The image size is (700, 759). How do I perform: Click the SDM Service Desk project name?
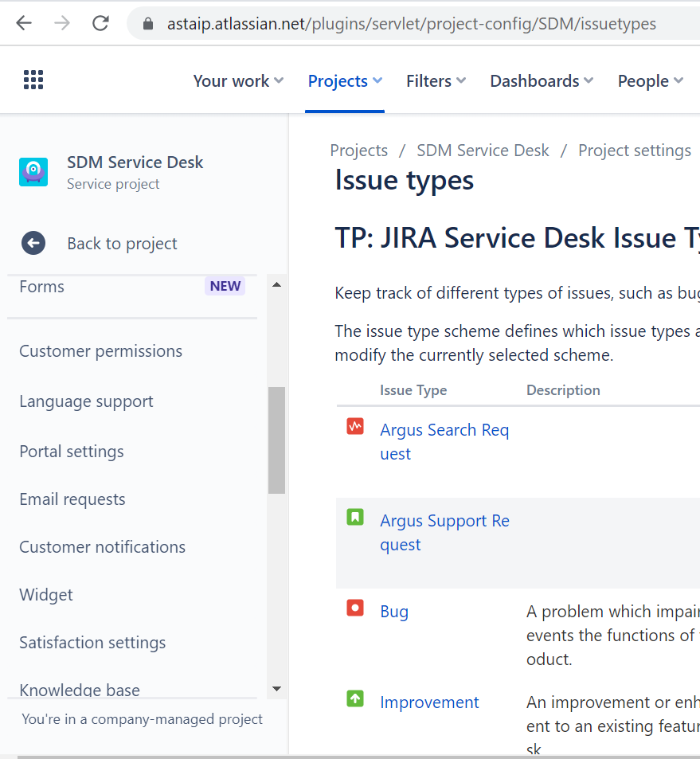(135, 162)
